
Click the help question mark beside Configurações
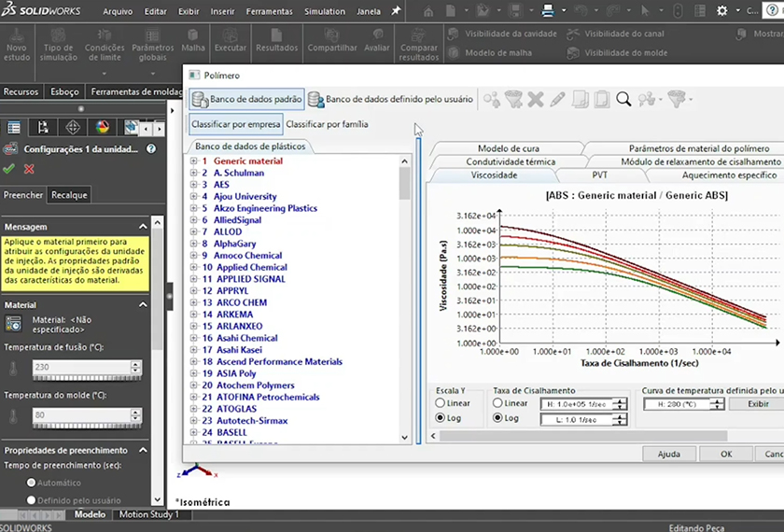point(151,149)
